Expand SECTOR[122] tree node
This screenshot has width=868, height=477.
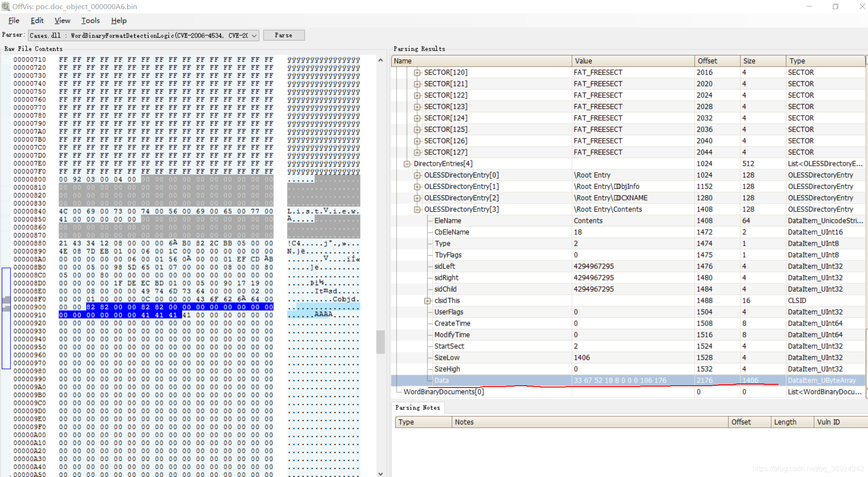coord(417,95)
